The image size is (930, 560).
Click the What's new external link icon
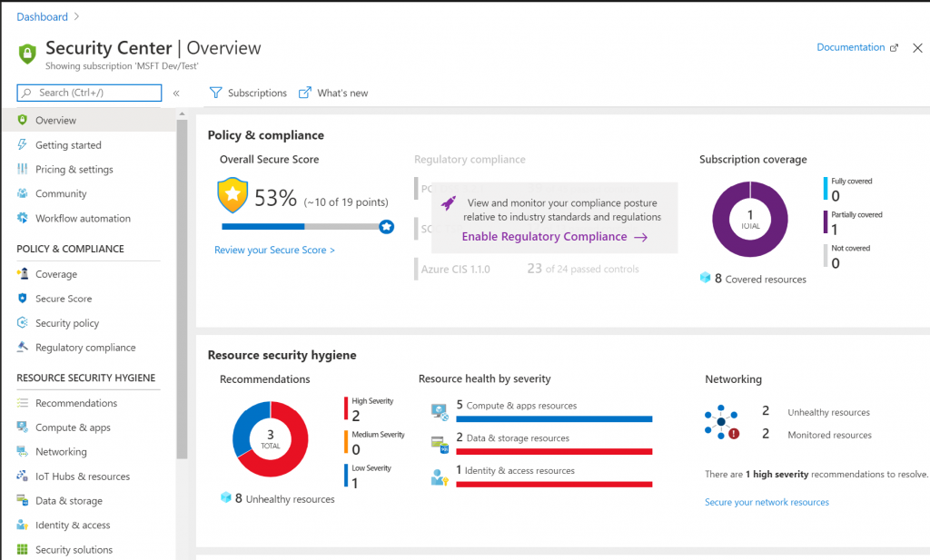click(x=305, y=93)
